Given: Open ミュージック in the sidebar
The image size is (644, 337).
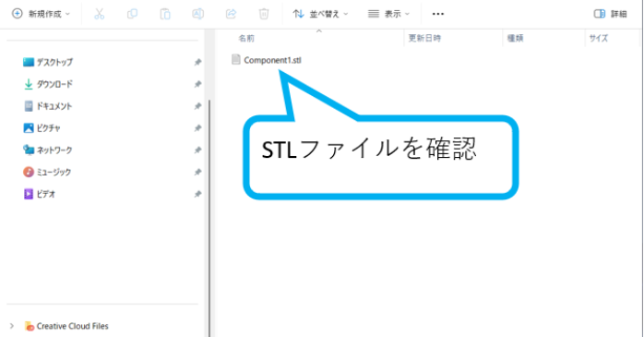Looking at the screenshot, I should click(x=47, y=172).
